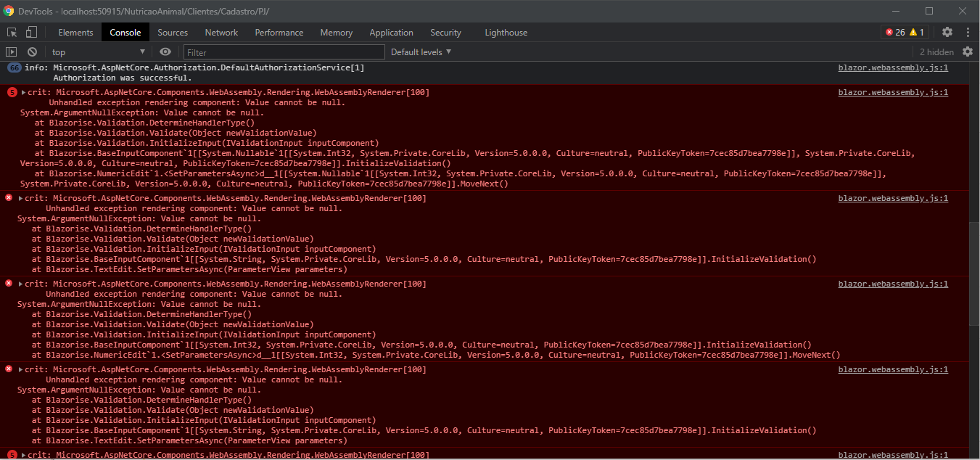980x460 pixels.
Task: Open the customize DevTools three-dot menu
Action: click(969, 32)
